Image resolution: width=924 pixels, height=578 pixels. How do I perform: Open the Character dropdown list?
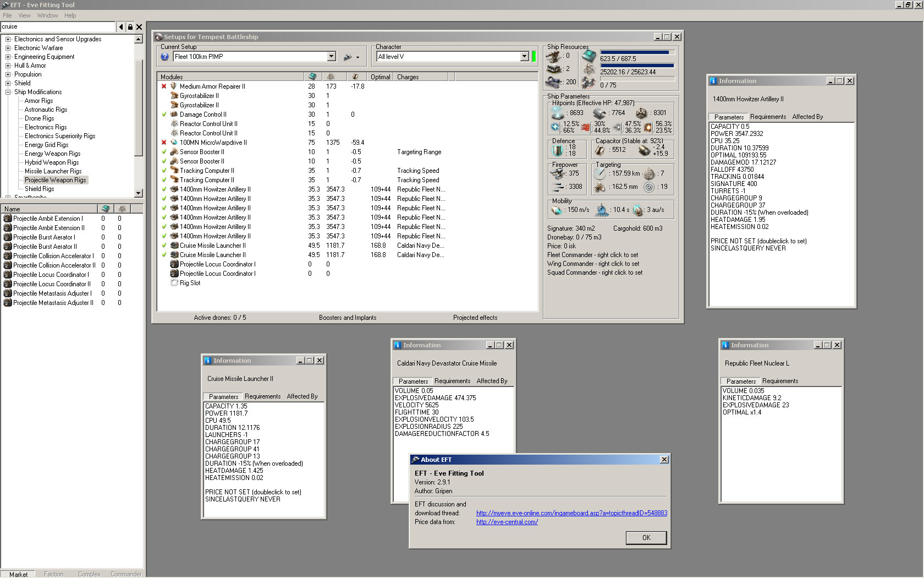point(524,57)
